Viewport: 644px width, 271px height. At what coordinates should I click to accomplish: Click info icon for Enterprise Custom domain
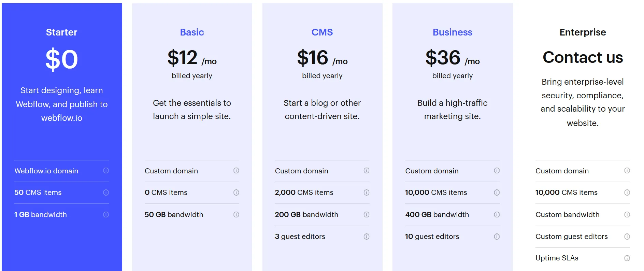tap(627, 171)
